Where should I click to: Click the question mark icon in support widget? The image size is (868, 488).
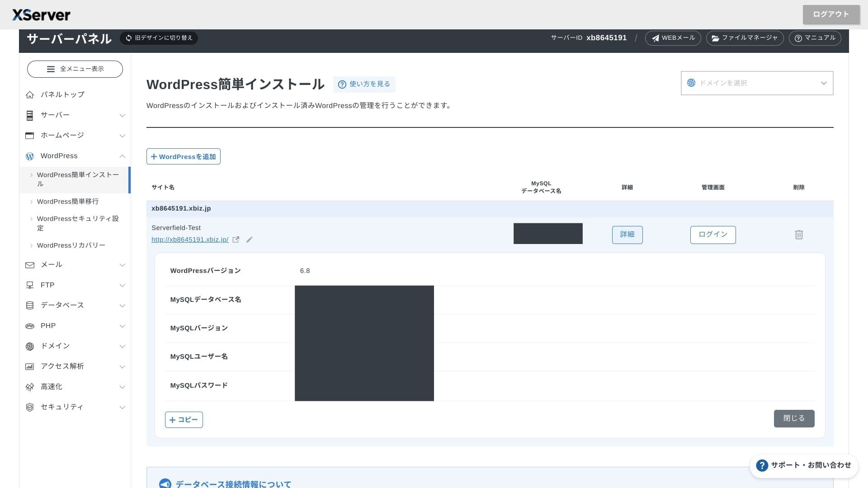(762, 465)
